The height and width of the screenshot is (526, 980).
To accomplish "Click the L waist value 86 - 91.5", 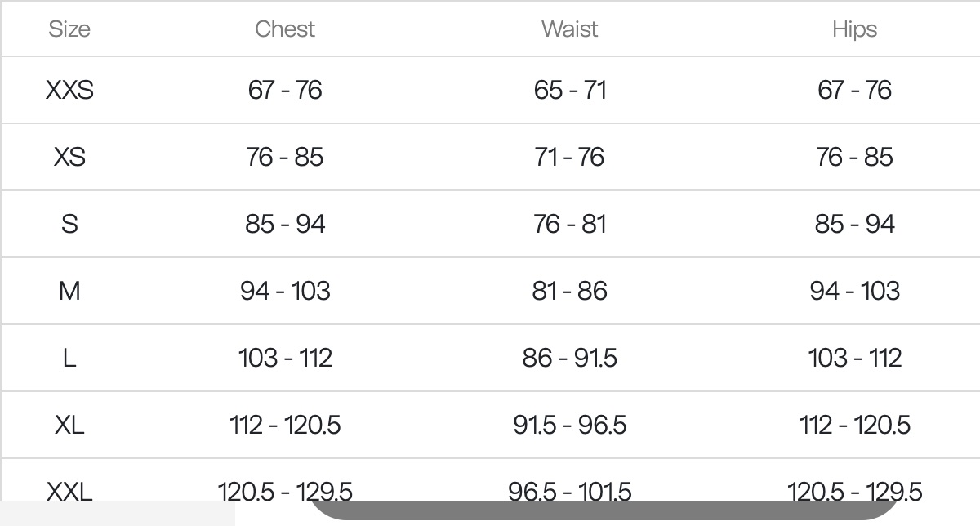I will coord(570,358).
